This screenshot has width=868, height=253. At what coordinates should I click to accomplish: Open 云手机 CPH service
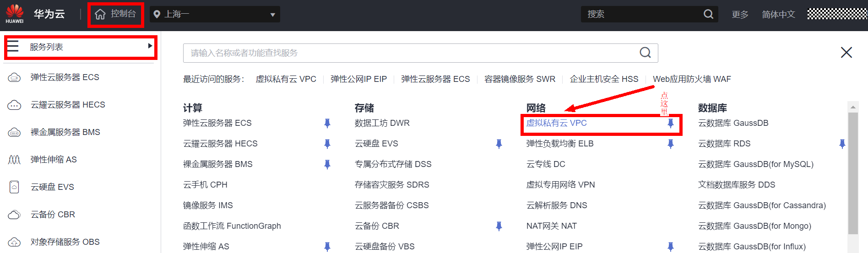click(x=205, y=185)
